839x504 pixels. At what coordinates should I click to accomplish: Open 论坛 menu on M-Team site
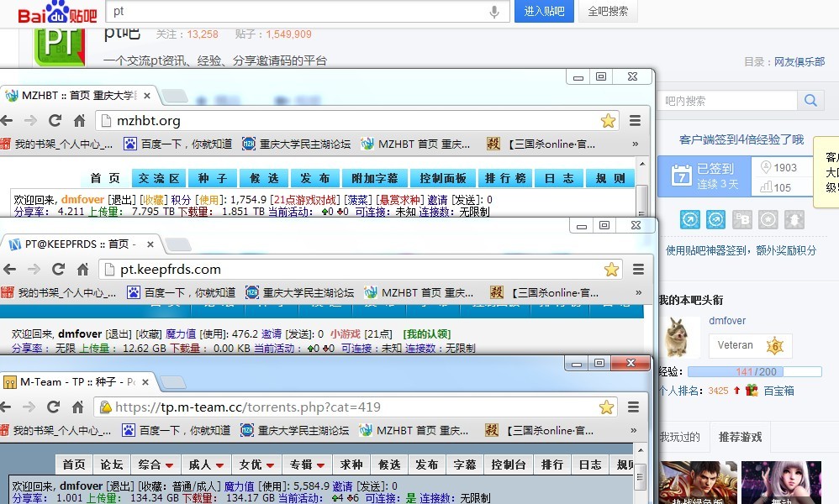click(112, 465)
